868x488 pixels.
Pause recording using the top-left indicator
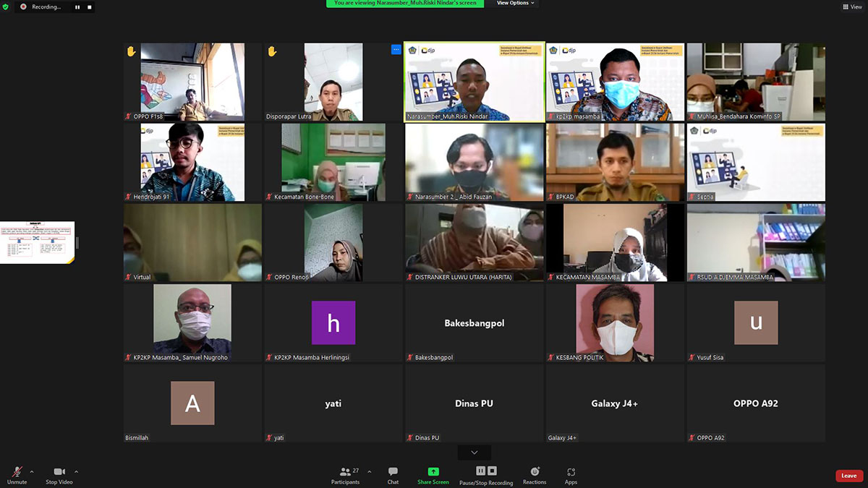pos(77,7)
